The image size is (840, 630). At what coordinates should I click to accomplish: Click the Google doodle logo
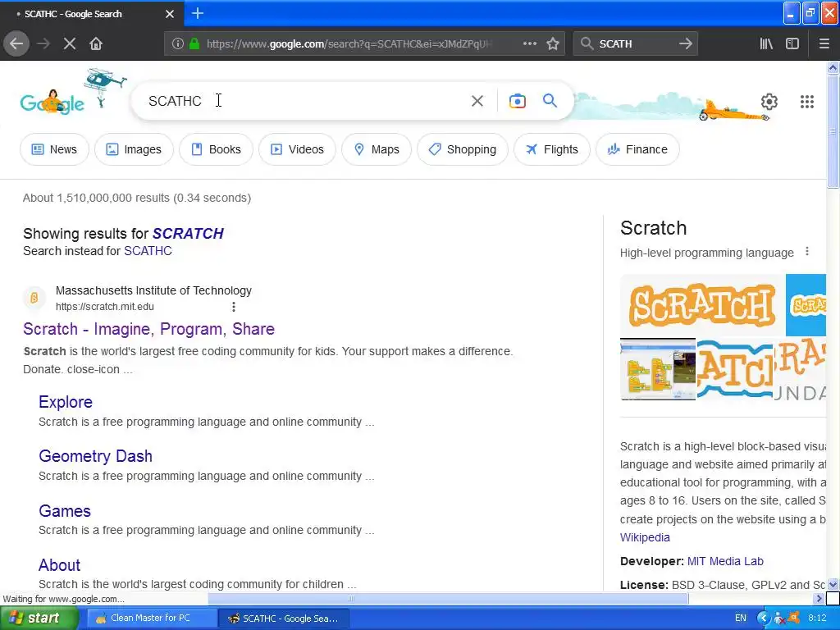click(x=52, y=101)
